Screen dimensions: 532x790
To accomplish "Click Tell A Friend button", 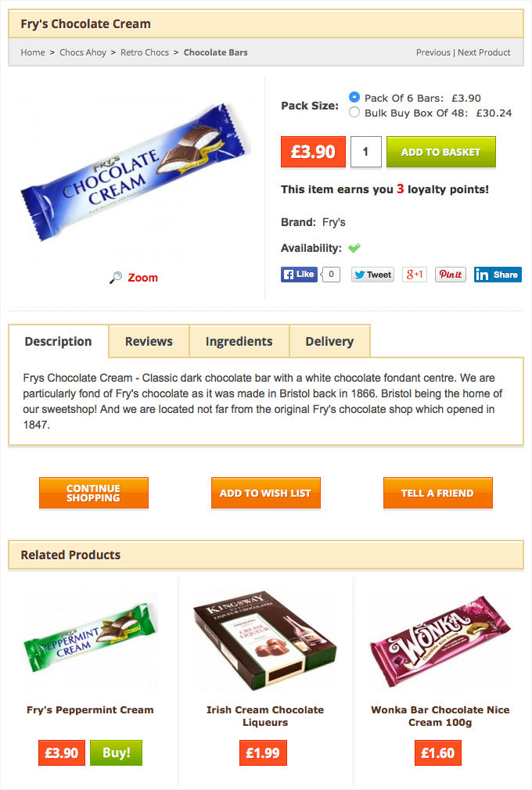I will 437,493.
